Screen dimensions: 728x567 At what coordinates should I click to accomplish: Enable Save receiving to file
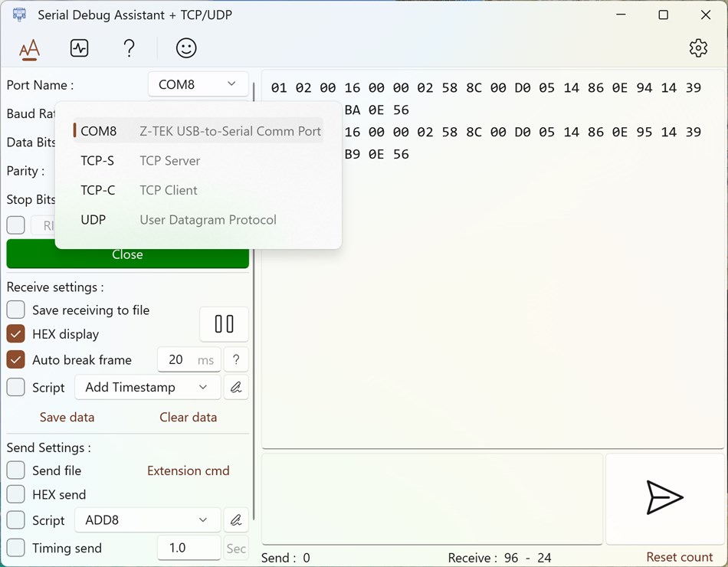tap(15, 310)
